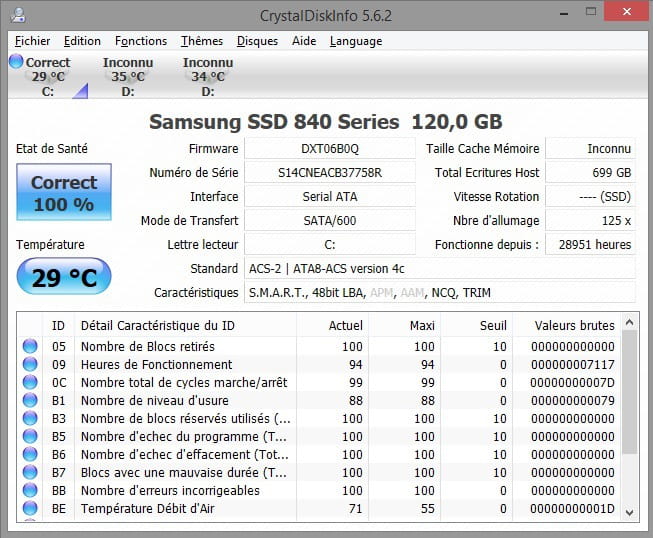Click status orb for ID B7 row

[30, 472]
